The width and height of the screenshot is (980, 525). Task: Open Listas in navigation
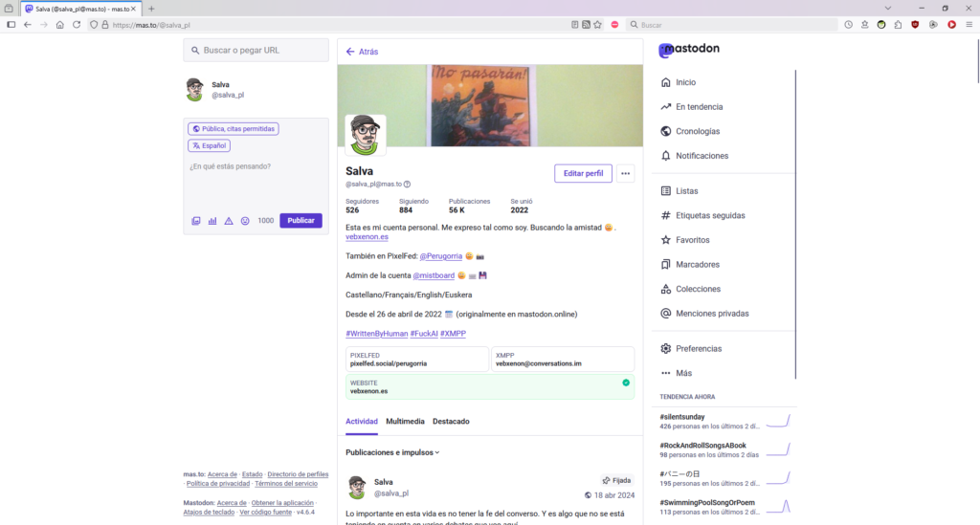click(679, 191)
